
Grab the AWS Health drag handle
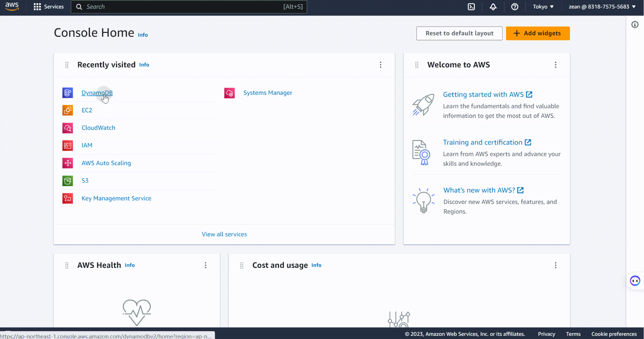tap(67, 266)
